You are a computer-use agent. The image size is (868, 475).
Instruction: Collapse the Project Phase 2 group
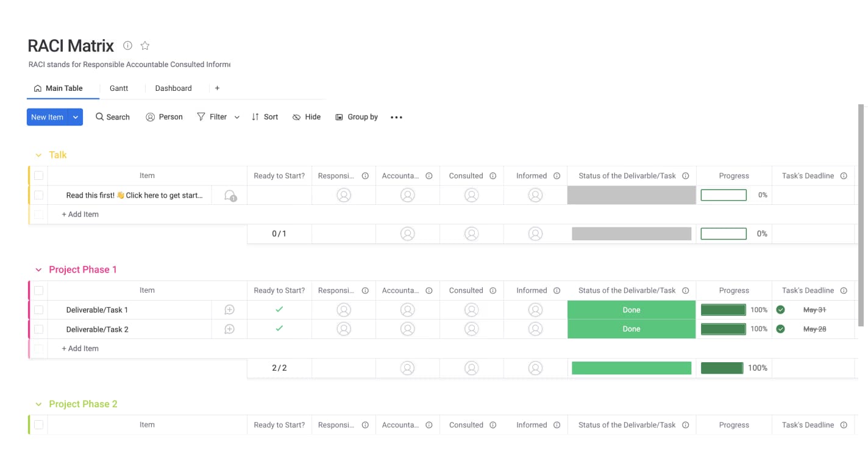38,404
